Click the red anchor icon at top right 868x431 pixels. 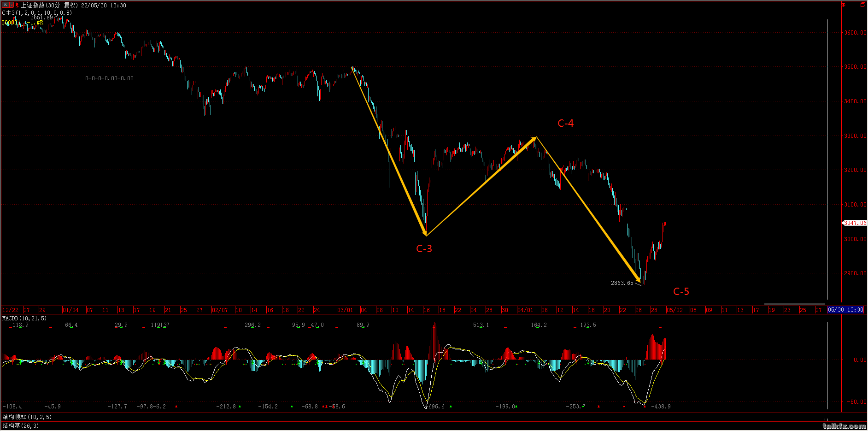click(x=844, y=5)
